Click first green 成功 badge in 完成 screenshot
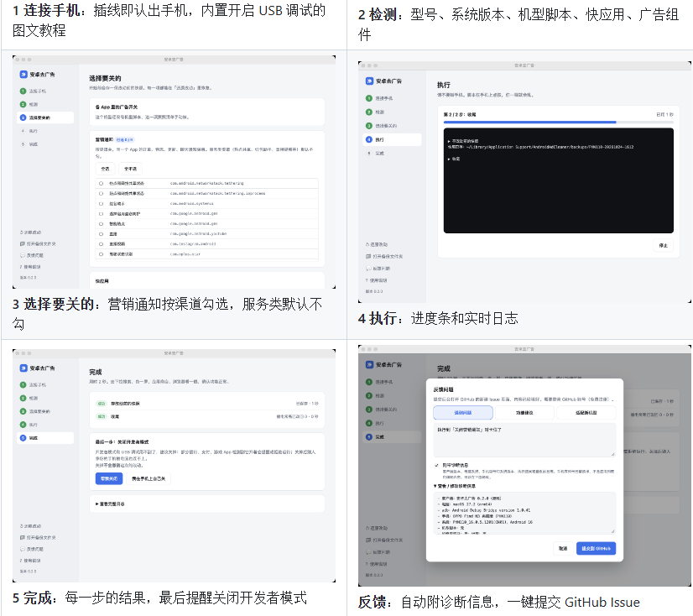Screen dimensions: 693x616 click(x=102, y=404)
